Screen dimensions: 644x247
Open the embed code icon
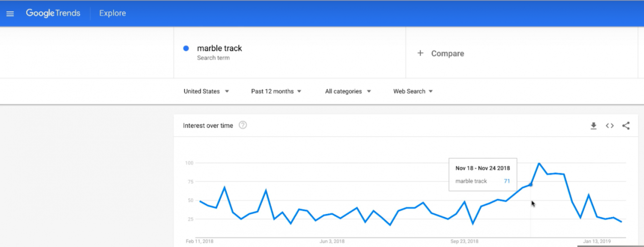tap(610, 126)
